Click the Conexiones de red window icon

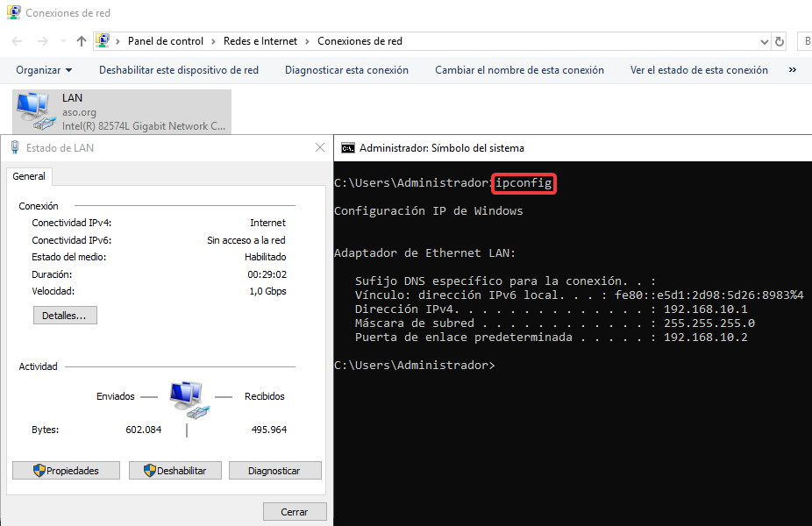pyautogui.click(x=14, y=13)
